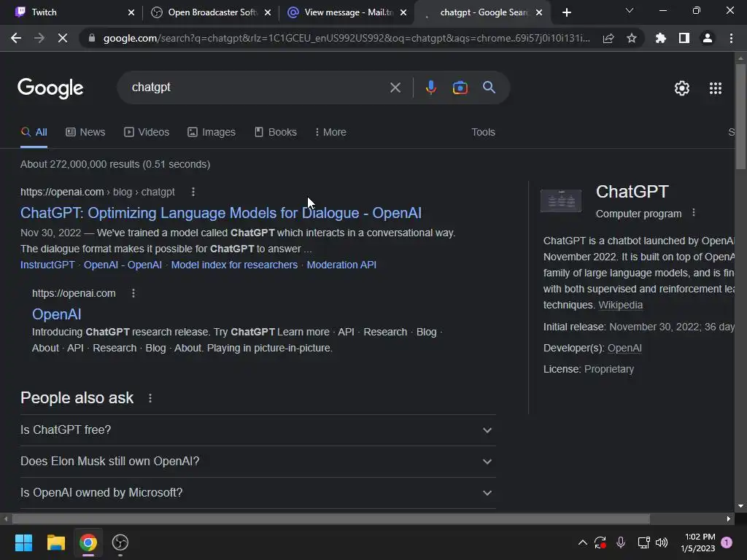Open the taskbar clock and date
747x560 pixels.
tap(698, 542)
